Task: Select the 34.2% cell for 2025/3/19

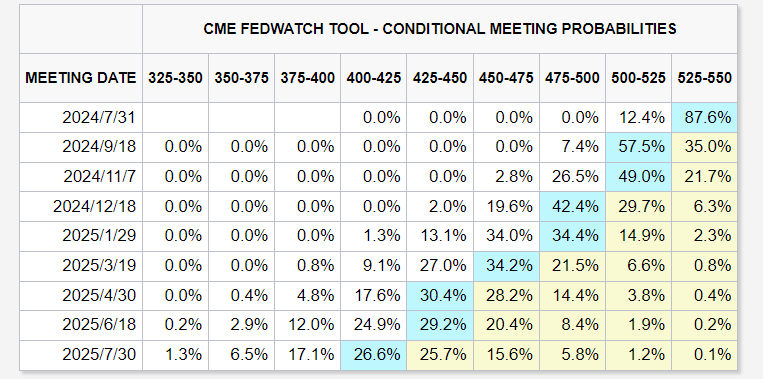Action: [506, 266]
